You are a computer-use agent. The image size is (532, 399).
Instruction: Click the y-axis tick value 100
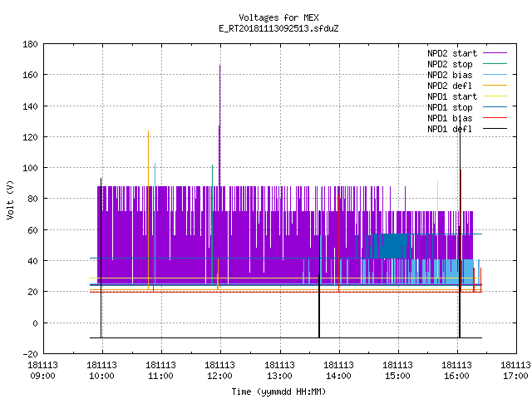pos(30,168)
